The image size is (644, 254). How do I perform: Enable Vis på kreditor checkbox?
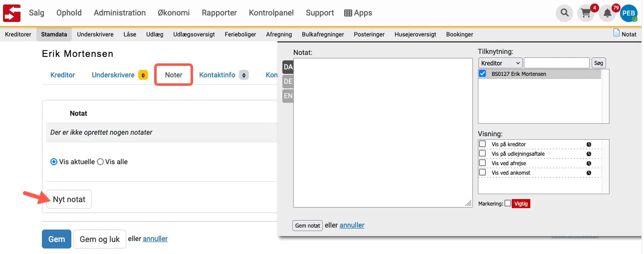482,144
